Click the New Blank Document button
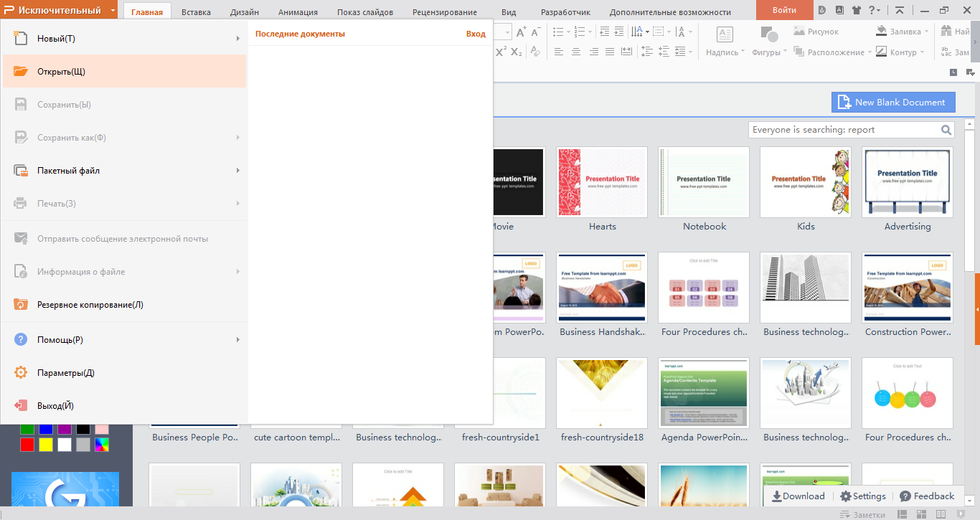 pos(893,102)
